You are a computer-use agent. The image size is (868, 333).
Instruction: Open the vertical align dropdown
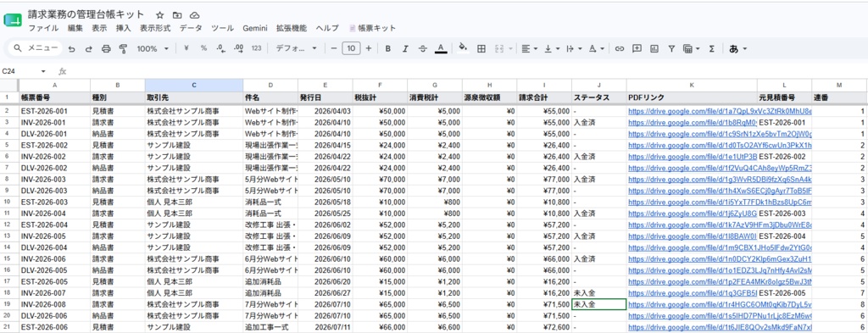point(552,48)
